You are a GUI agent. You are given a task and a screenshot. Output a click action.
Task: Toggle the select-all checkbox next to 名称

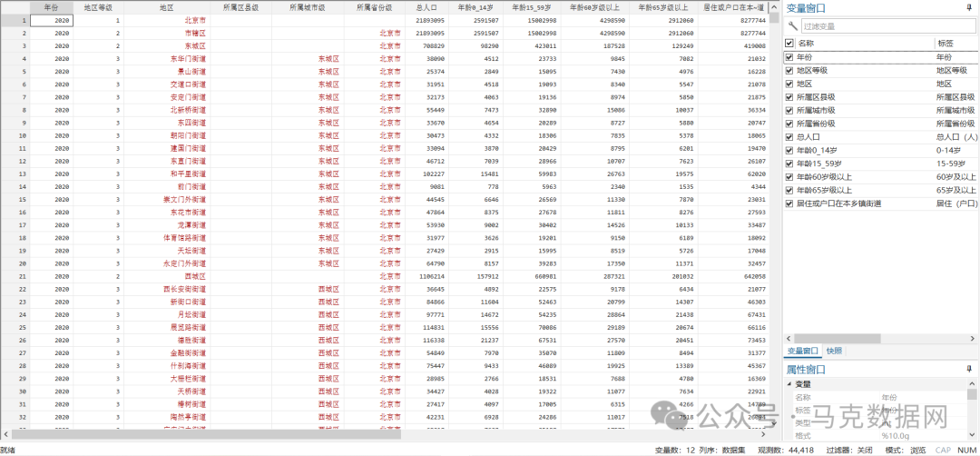click(789, 44)
